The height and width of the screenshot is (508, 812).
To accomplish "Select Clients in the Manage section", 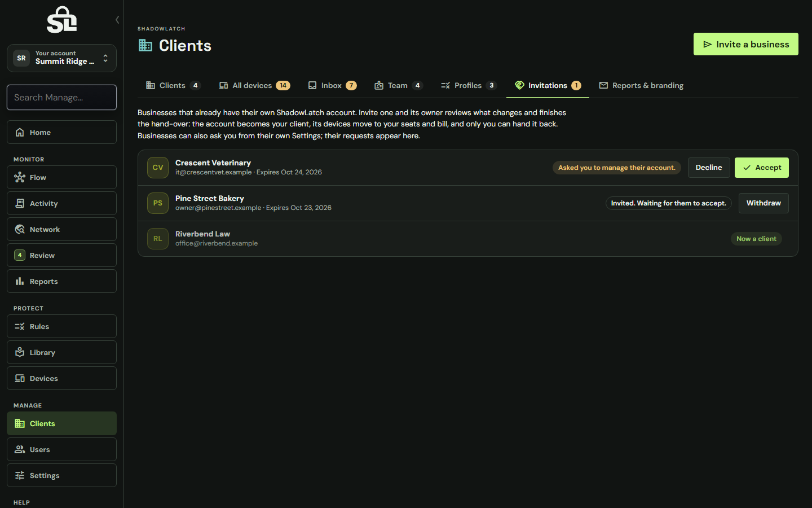I will (61, 423).
